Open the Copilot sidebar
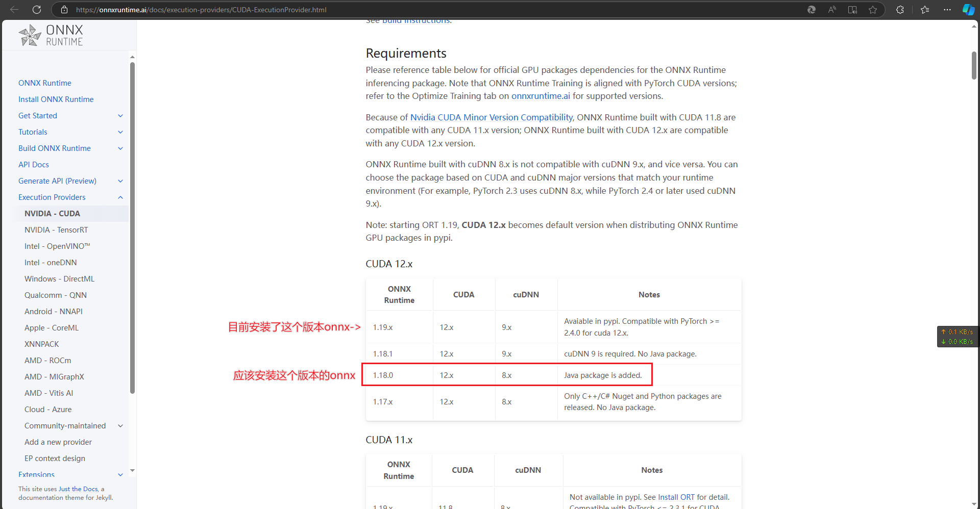 tap(968, 10)
